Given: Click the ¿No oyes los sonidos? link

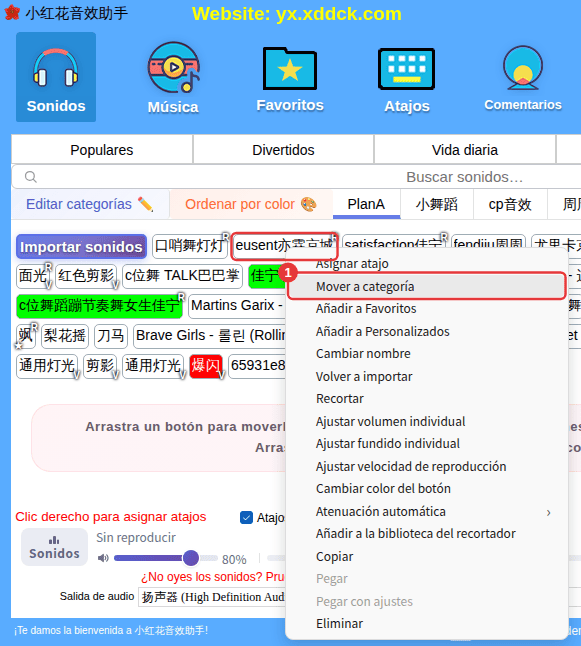Looking at the screenshot, I should (212, 576).
